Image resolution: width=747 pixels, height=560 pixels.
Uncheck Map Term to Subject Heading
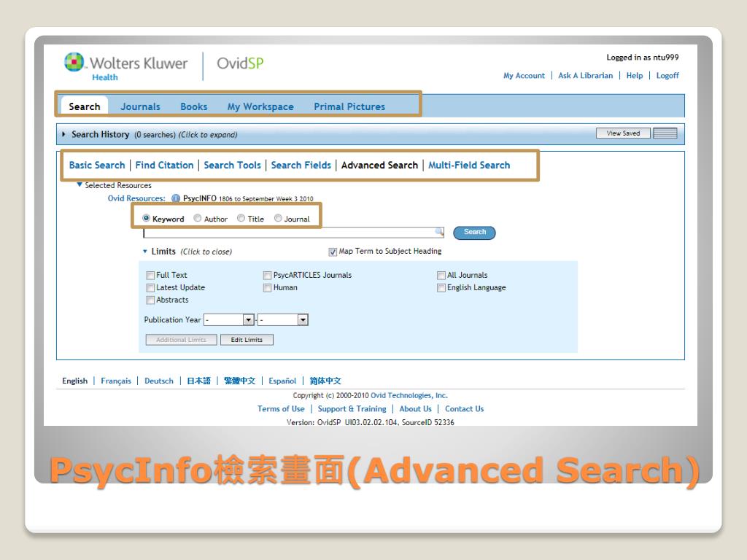333,252
